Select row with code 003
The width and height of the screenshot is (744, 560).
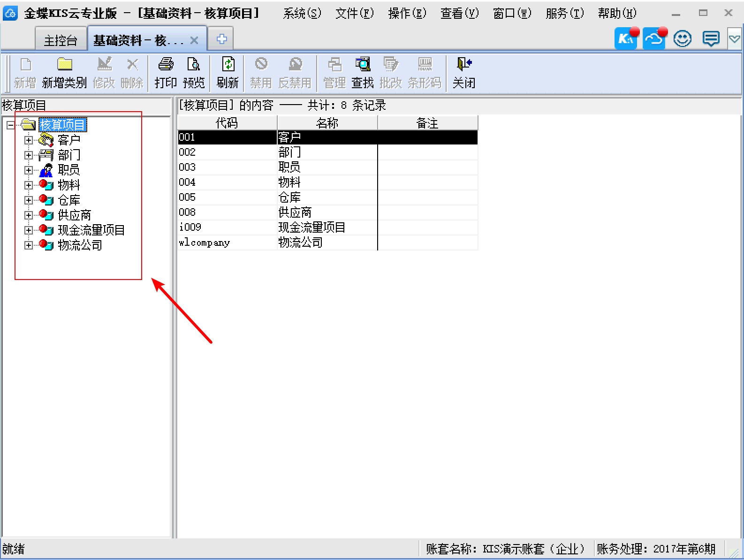click(x=327, y=167)
